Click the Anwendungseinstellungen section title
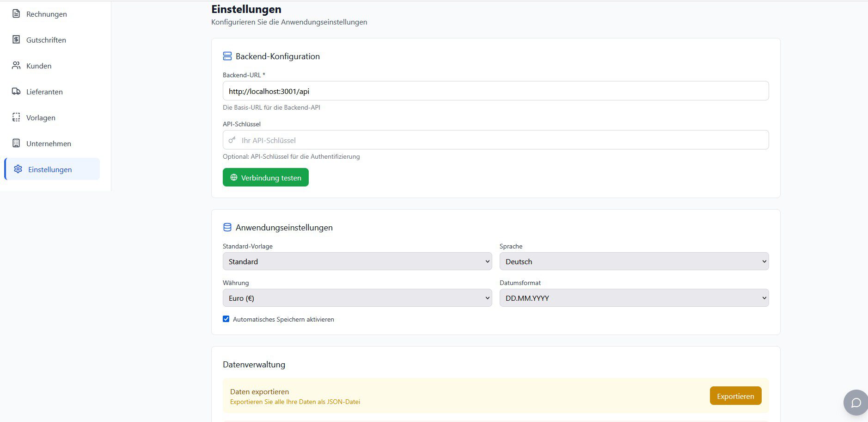Image resolution: width=868 pixels, height=422 pixels. pos(284,228)
